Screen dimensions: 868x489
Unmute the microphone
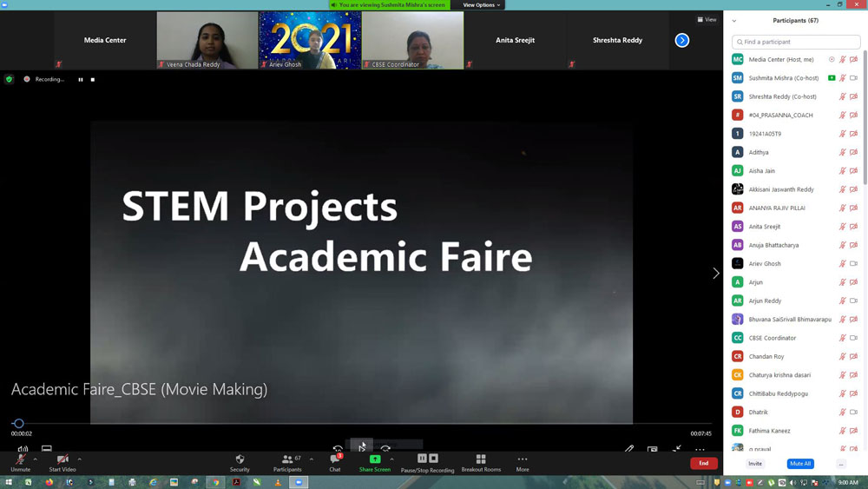coord(20,462)
